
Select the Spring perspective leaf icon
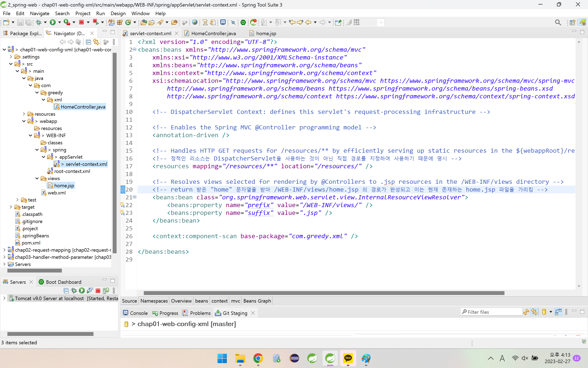click(583, 22)
